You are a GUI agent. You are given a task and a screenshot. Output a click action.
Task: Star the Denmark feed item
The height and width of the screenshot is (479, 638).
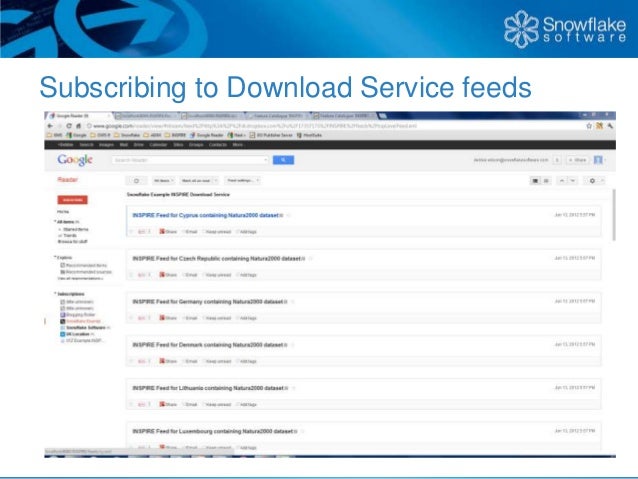(131, 361)
